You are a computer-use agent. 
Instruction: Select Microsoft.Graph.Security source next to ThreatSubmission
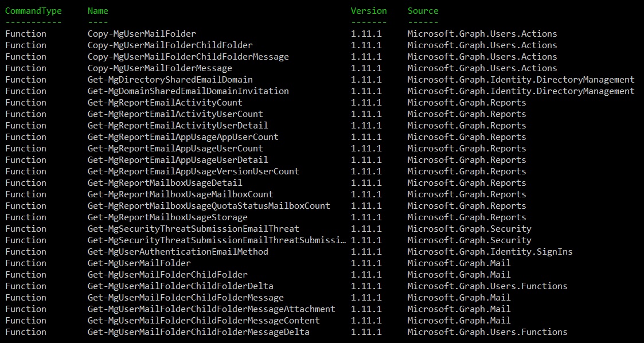tap(469, 228)
